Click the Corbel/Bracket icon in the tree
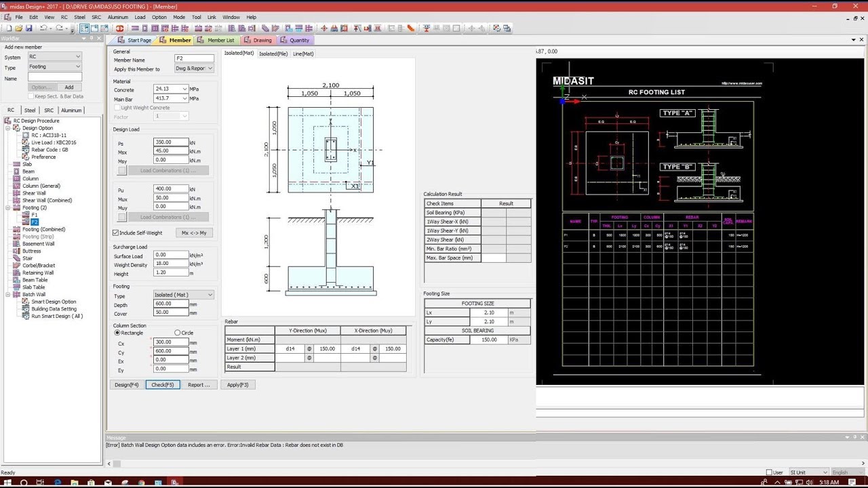This screenshot has height=488, width=868. 17,266
